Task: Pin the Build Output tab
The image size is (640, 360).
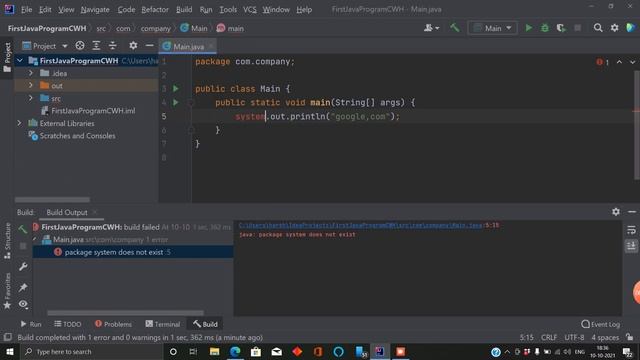Action: (x=23, y=287)
